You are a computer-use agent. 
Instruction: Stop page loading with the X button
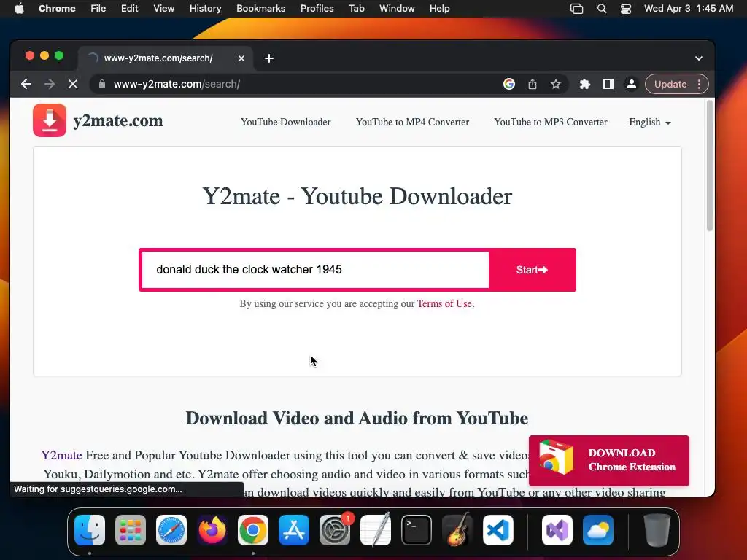click(x=73, y=85)
